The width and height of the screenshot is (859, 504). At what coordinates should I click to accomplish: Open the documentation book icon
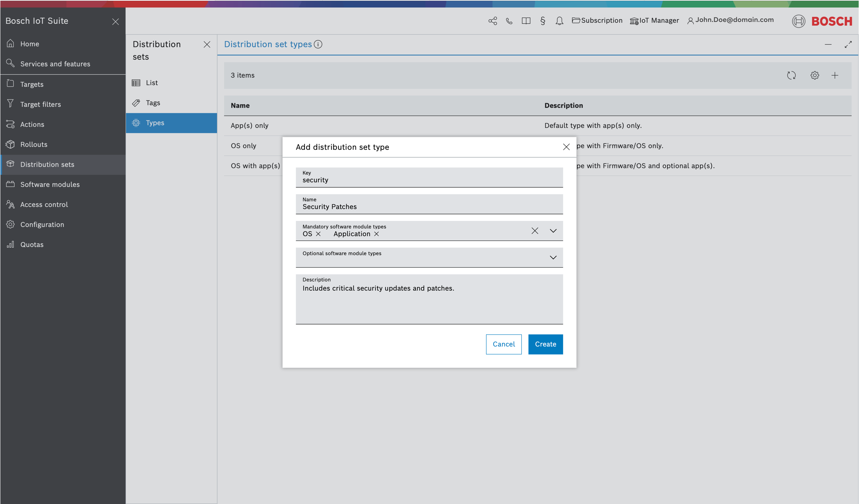(526, 21)
